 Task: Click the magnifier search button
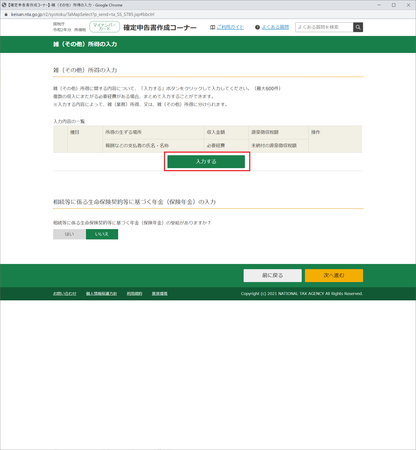coord(358,27)
